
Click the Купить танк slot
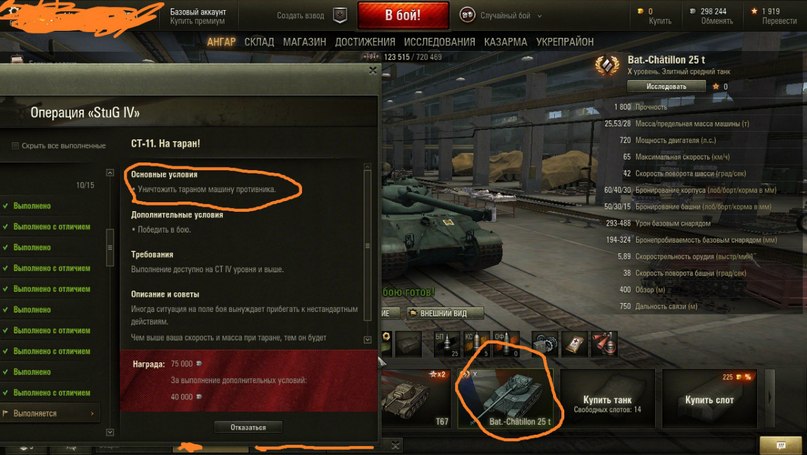(607, 398)
